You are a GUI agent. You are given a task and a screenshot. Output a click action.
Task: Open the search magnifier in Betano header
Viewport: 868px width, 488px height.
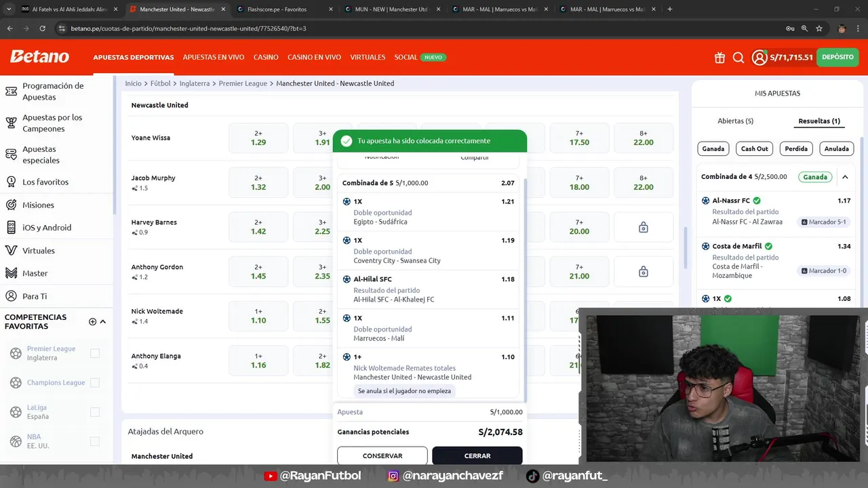(x=738, y=58)
